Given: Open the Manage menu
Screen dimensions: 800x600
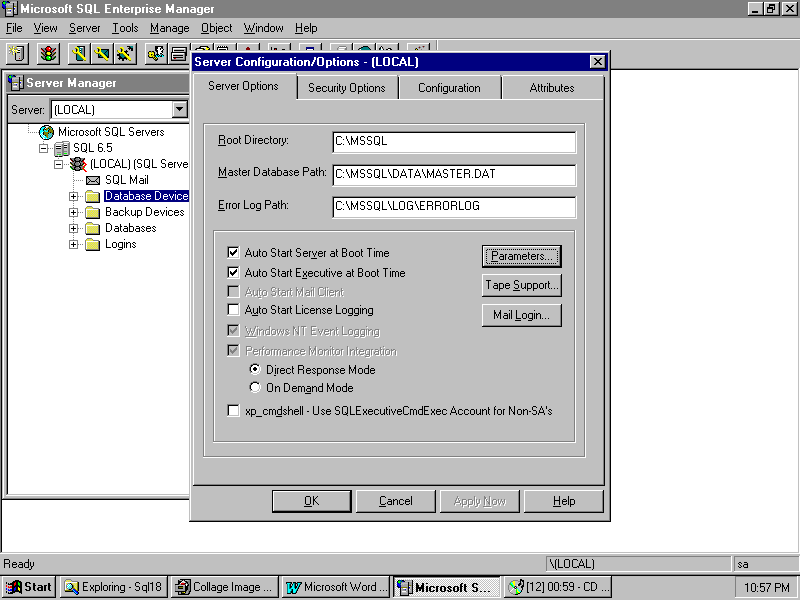Looking at the screenshot, I should click(x=169, y=28).
